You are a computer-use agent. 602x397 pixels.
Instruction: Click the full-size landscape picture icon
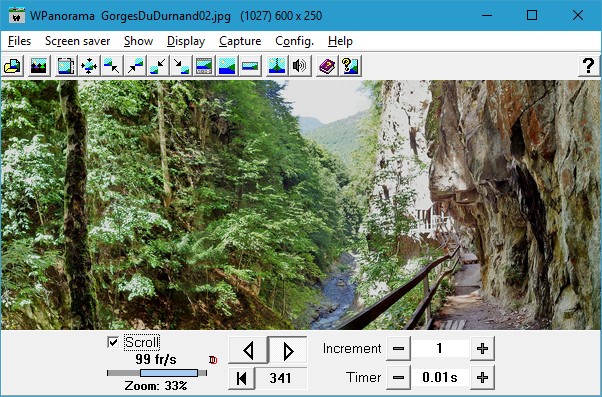[x=227, y=66]
